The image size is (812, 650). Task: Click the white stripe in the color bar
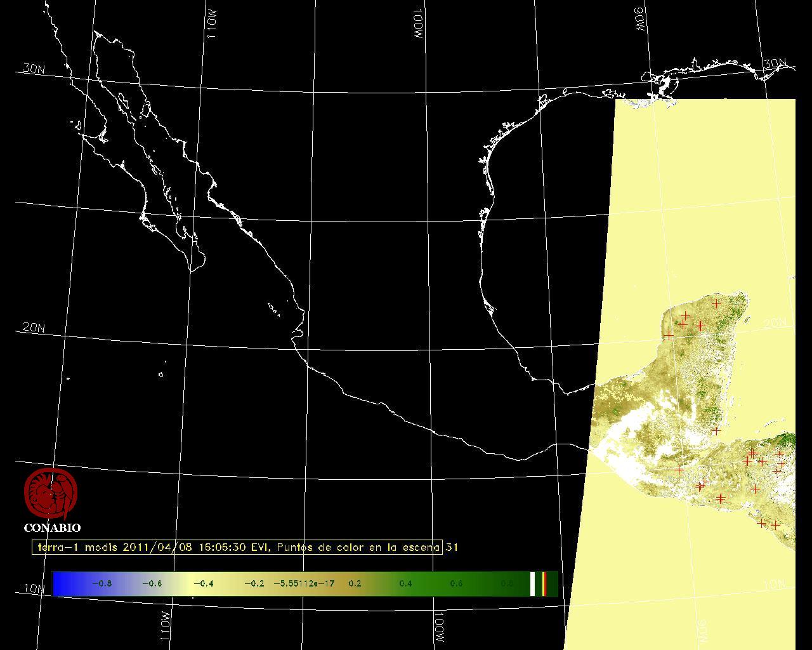coord(533,584)
